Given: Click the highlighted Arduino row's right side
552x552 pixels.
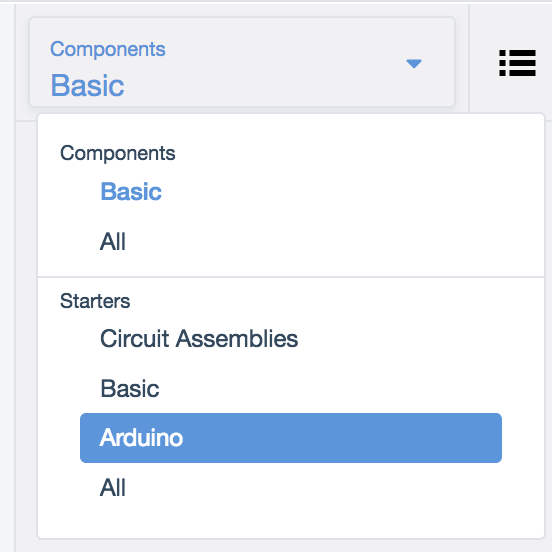Looking at the screenshot, I should tap(387, 438).
